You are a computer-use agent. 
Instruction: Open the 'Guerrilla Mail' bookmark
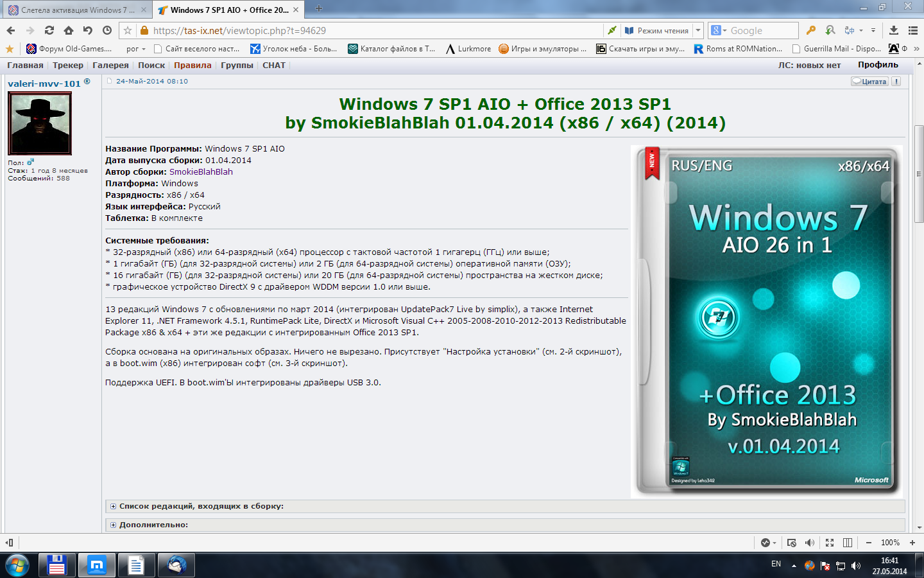(836, 49)
